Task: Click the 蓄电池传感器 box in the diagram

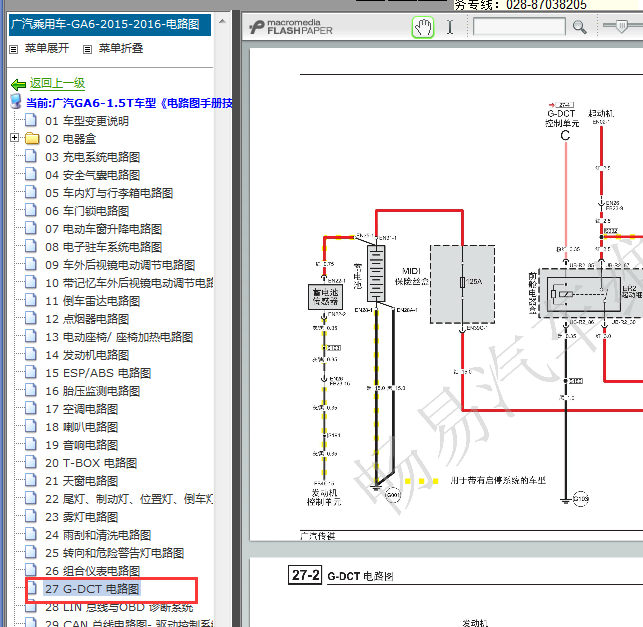Action: click(x=325, y=297)
